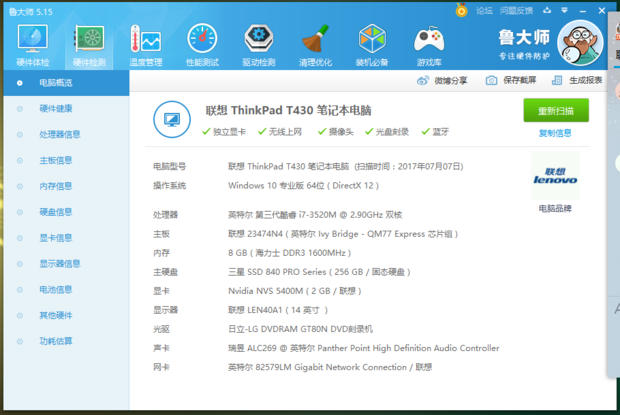Click the i7-3520M @ 2.90GHz processor value
This screenshot has height=415, width=620.
coord(315,215)
